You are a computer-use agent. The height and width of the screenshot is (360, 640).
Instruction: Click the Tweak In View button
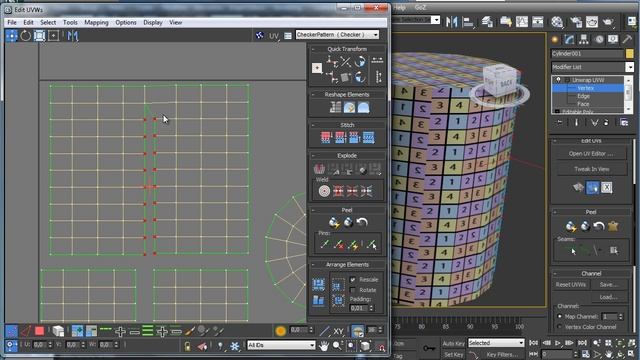click(x=591, y=169)
